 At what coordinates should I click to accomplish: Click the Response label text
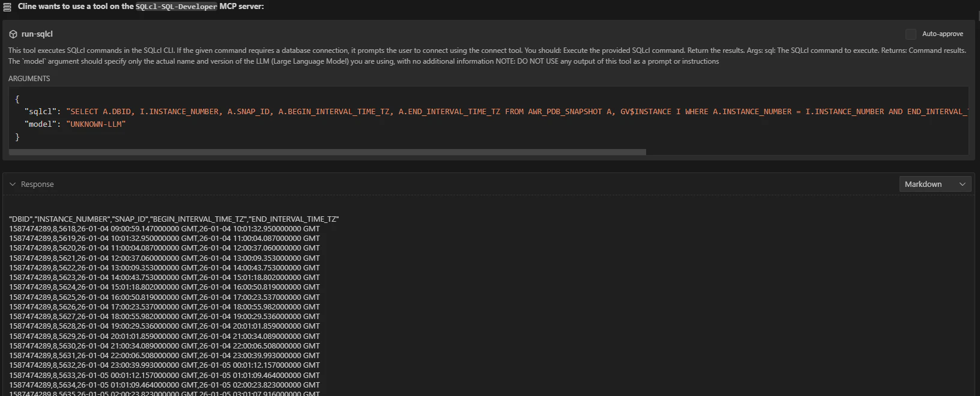tap(37, 184)
